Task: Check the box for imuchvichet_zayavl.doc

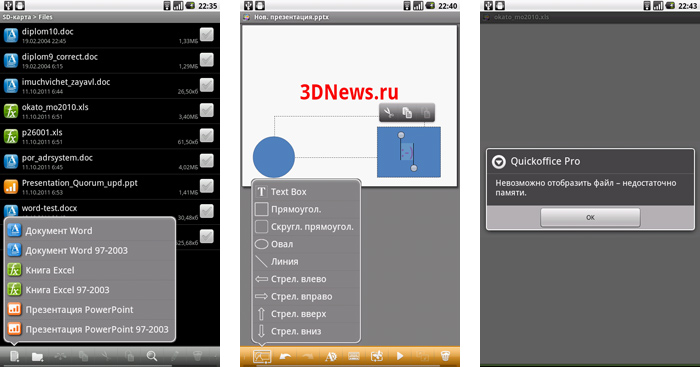Action: pos(207,85)
